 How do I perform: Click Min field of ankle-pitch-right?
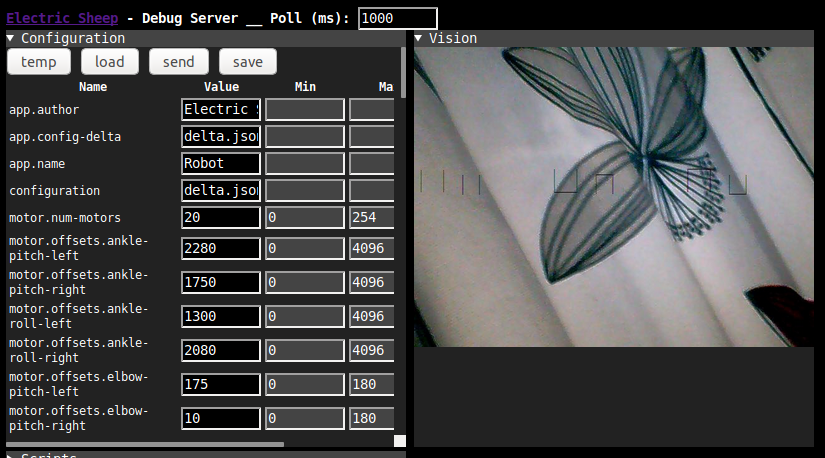(305, 282)
